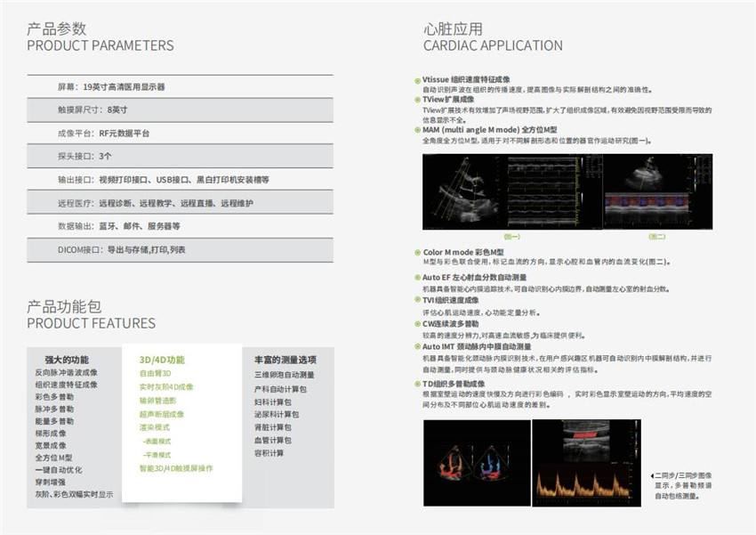Click the "CW连续波多普勒" heading

[451, 324]
